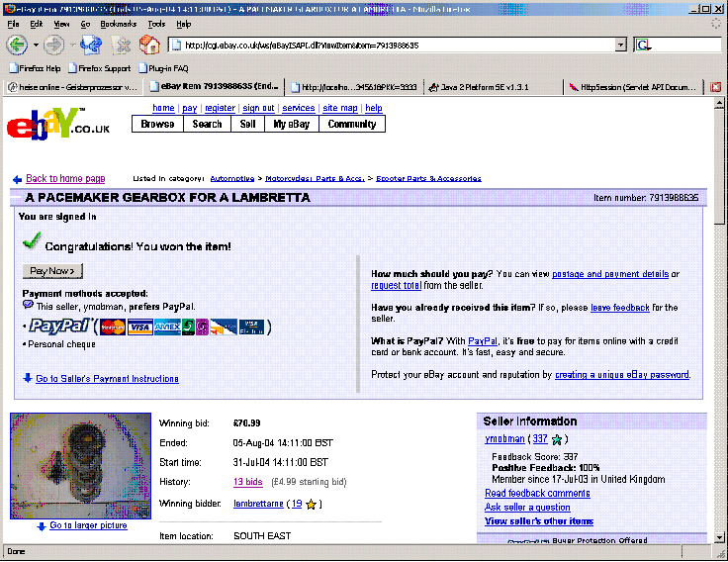Open the Edit menu
Image resolution: width=728 pixels, height=562 pixels.
[x=37, y=24]
